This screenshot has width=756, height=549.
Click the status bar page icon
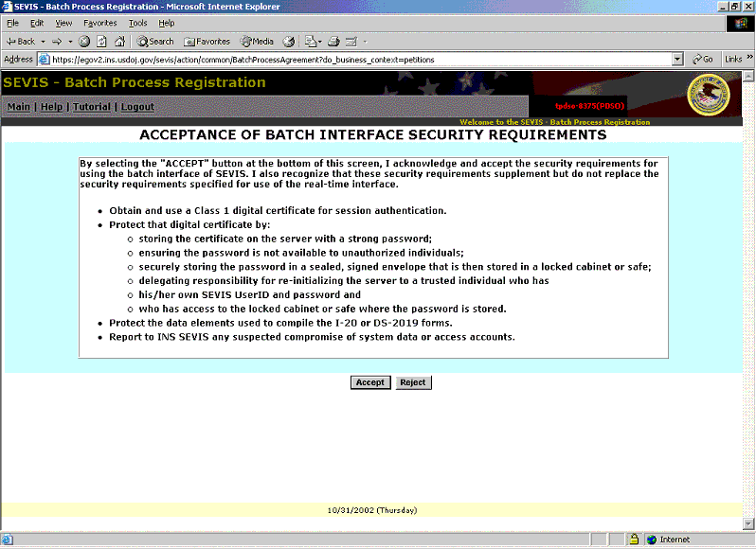tap(7, 540)
